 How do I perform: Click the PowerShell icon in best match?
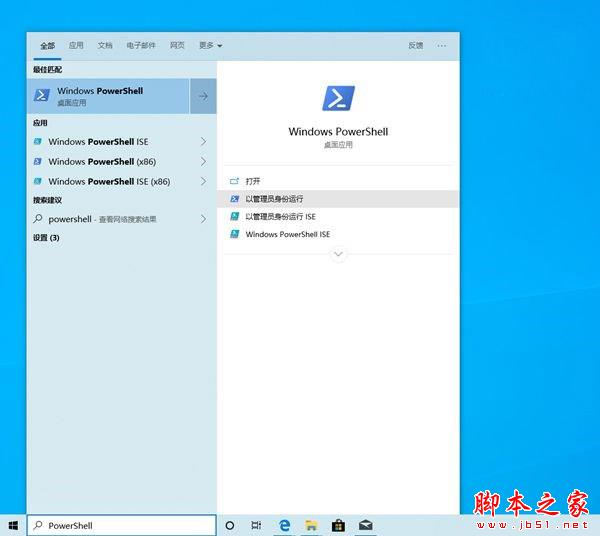coord(42,95)
